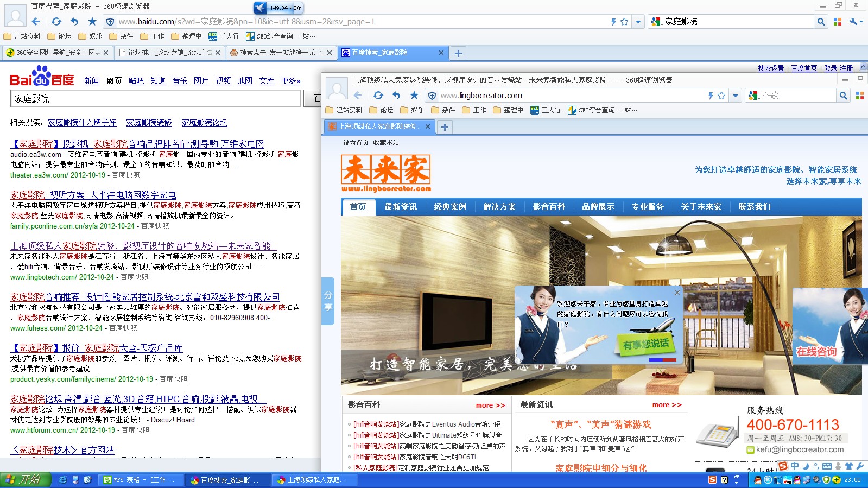Click Baidu search input containing 家庭影院
The height and width of the screenshot is (488, 868).
[x=155, y=99]
